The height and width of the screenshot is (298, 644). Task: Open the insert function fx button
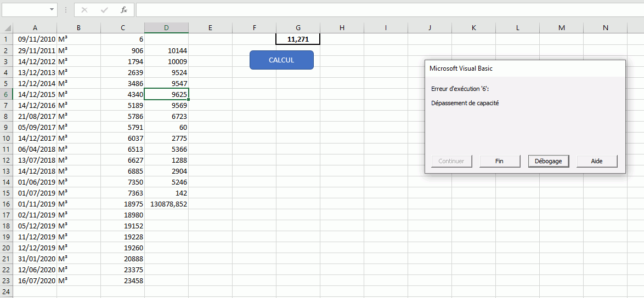[123, 10]
